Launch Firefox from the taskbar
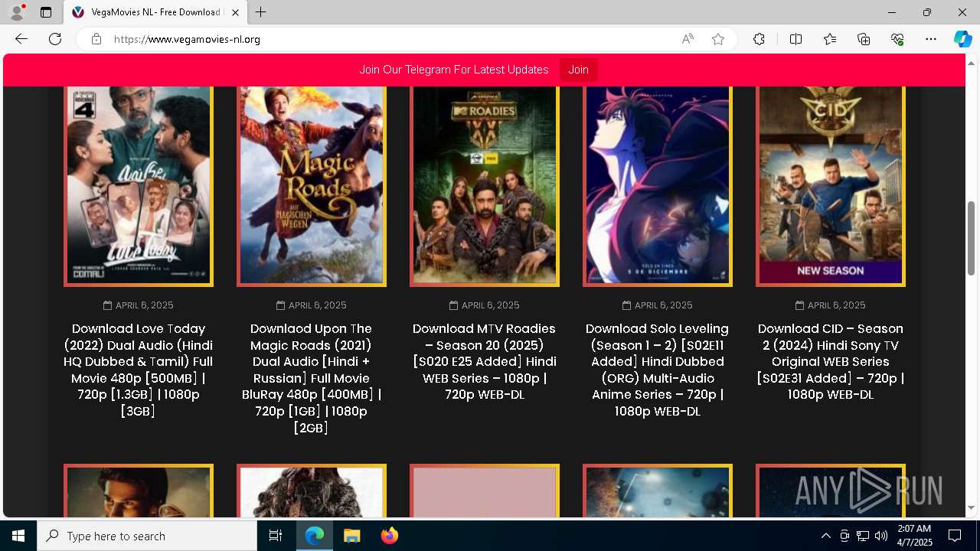The image size is (980, 551). (x=389, y=536)
